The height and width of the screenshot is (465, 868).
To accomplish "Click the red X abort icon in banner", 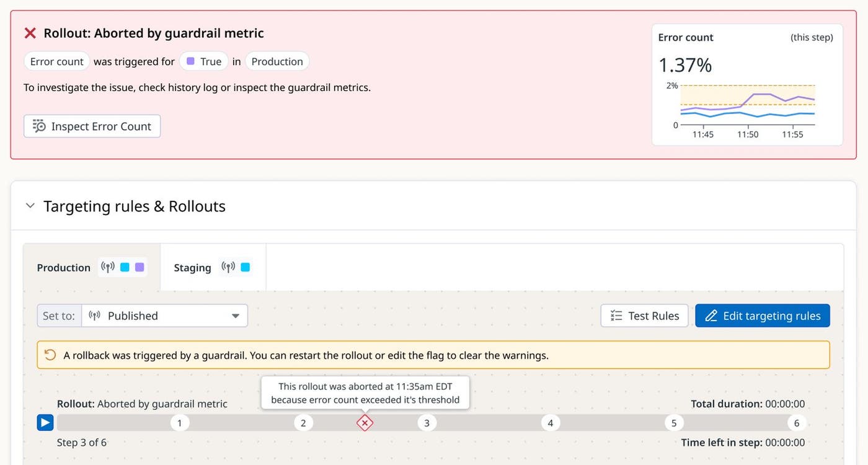I will tap(30, 33).
